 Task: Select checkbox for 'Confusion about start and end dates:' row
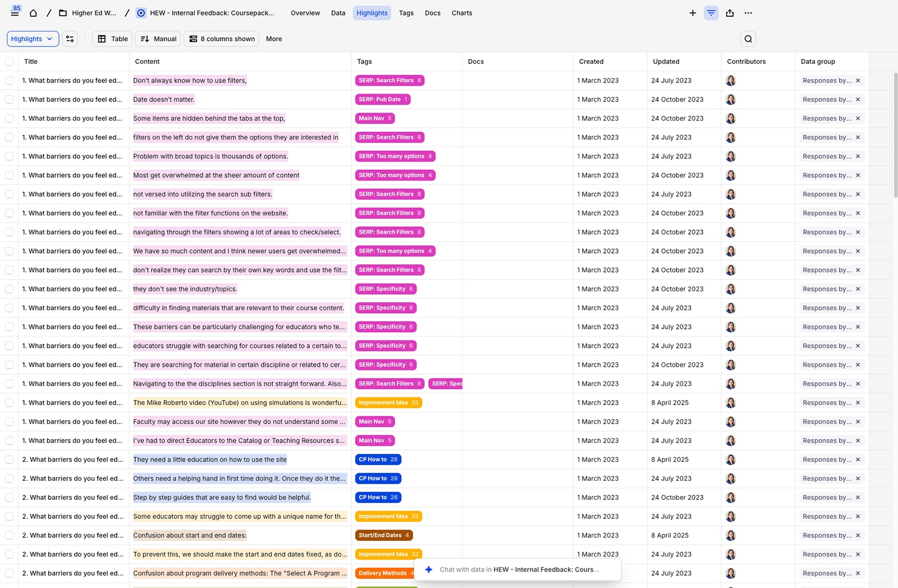(x=9, y=535)
